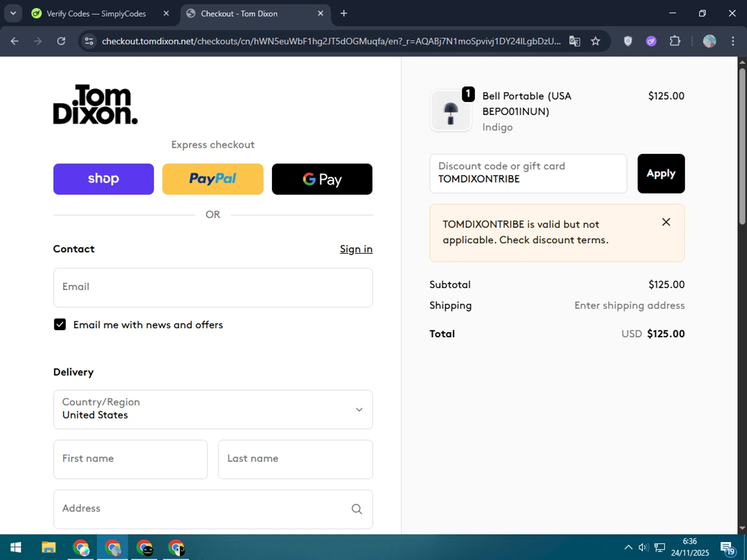
Task: Open site information icon in address bar
Action: click(x=89, y=41)
